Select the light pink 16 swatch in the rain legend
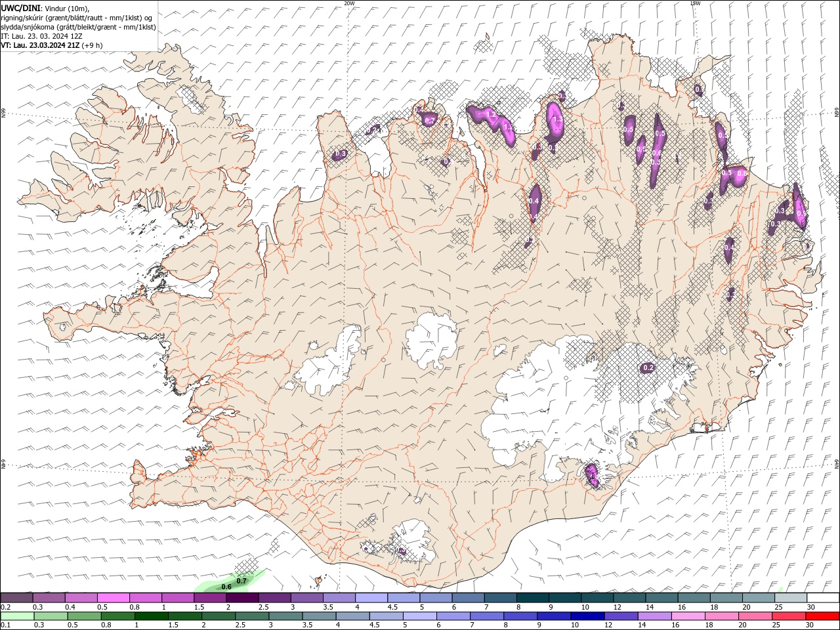This screenshot has width=840, height=630. pyautogui.click(x=688, y=616)
